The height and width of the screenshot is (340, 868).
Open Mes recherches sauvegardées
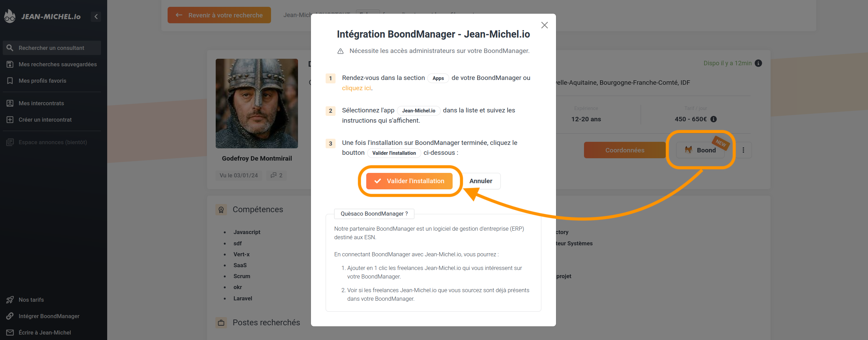click(x=57, y=64)
